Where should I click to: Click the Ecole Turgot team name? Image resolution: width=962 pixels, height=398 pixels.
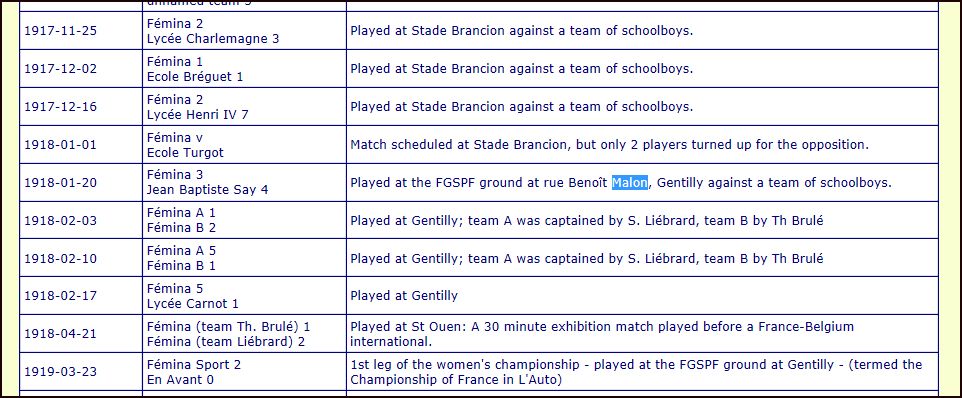[185, 153]
